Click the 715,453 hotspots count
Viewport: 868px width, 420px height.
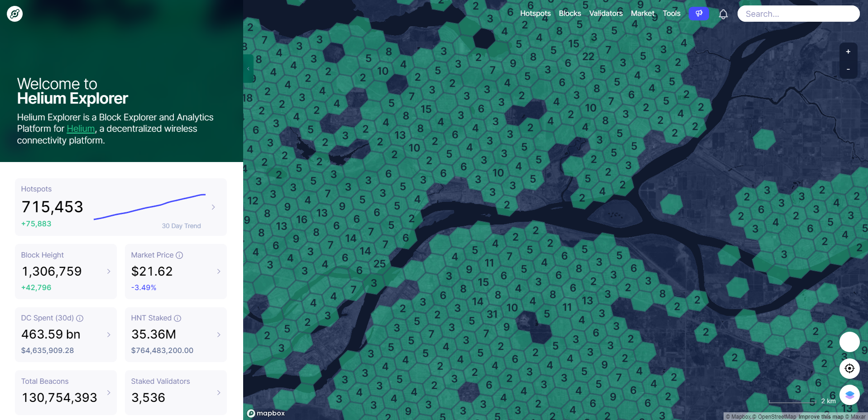click(53, 207)
